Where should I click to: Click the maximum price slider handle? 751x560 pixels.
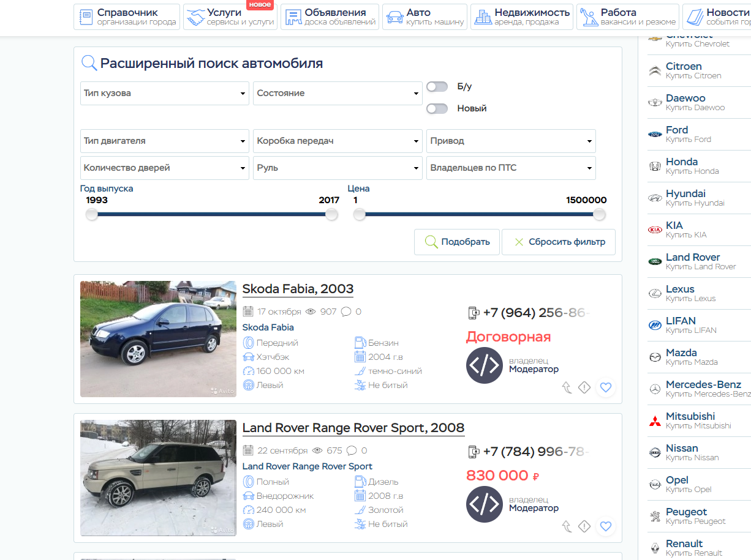(x=599, y=214)
